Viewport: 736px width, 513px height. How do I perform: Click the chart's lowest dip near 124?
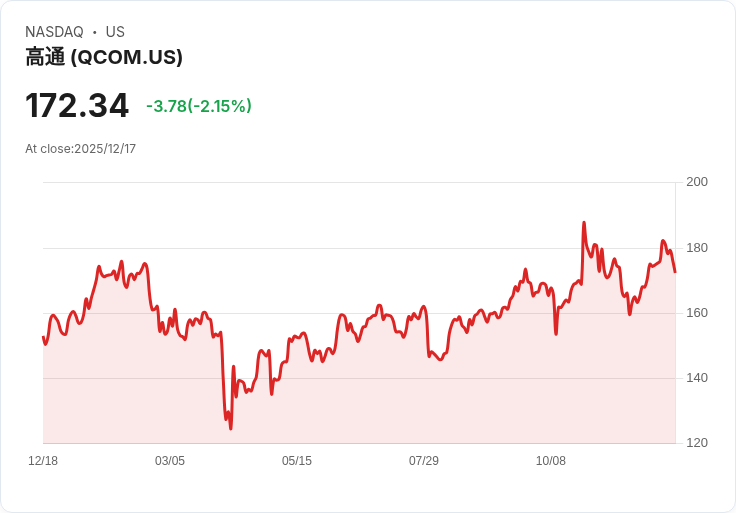(x=230, y=429)
